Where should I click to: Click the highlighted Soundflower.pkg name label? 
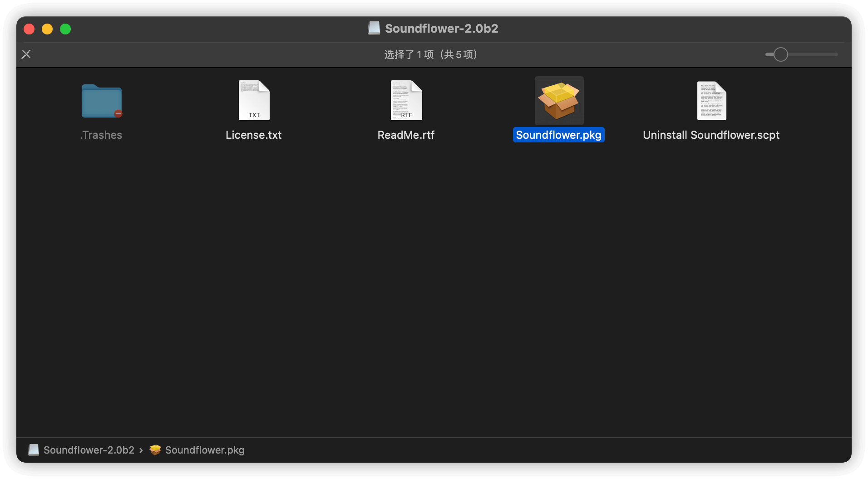559,135
